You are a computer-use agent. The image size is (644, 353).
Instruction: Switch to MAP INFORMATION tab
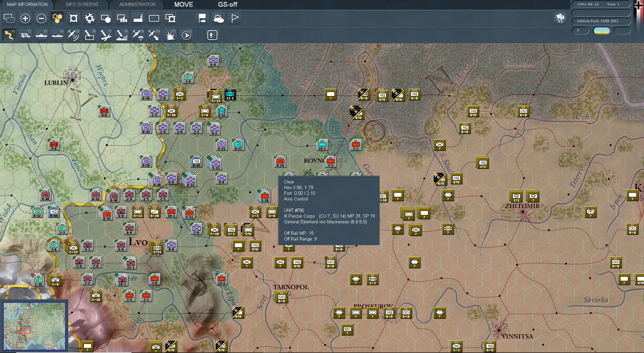(x=27, y=4)
